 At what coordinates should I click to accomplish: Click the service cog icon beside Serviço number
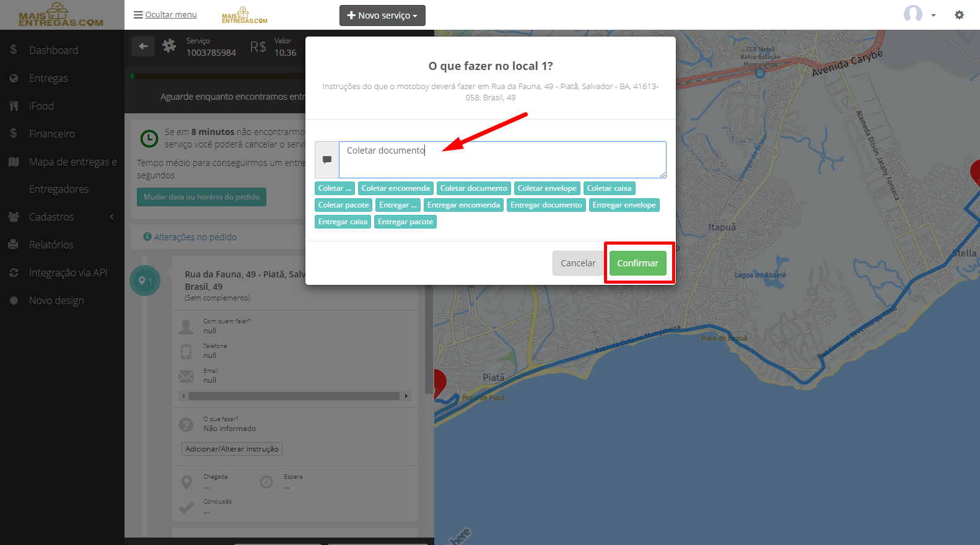point(169,46)
